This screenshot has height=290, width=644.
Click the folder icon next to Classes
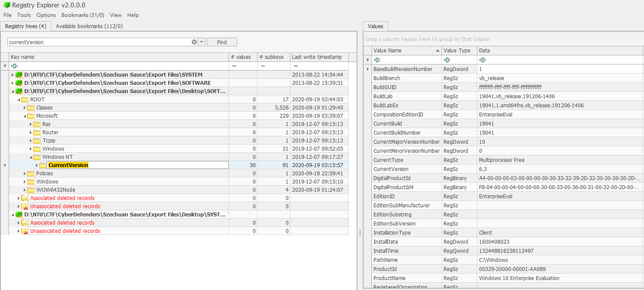[x=31, y=108]
